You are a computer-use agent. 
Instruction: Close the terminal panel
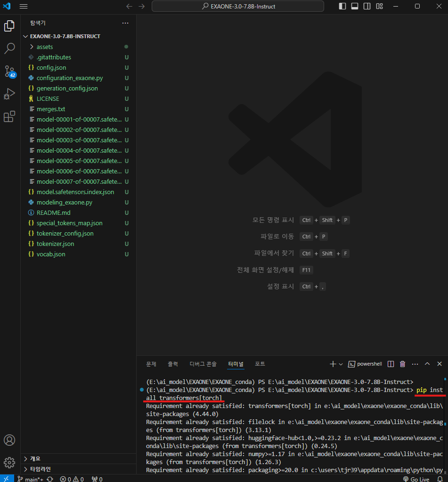click(440, 364)
